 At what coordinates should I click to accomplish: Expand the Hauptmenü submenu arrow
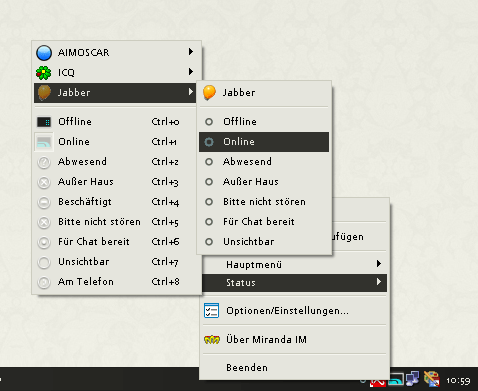(x=379, y=264)
